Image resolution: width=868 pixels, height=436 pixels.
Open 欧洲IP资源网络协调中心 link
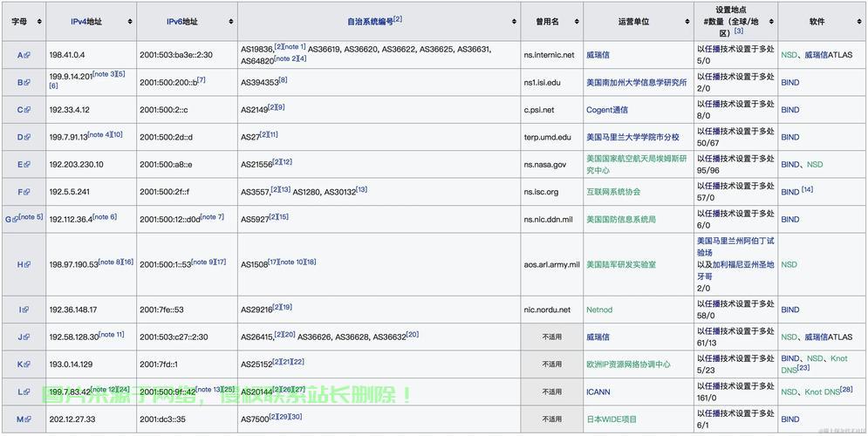[628, 364]
